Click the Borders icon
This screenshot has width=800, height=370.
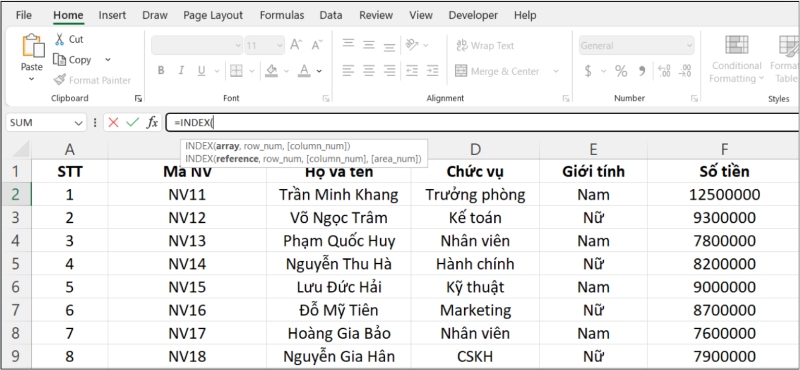coord(236,71)
